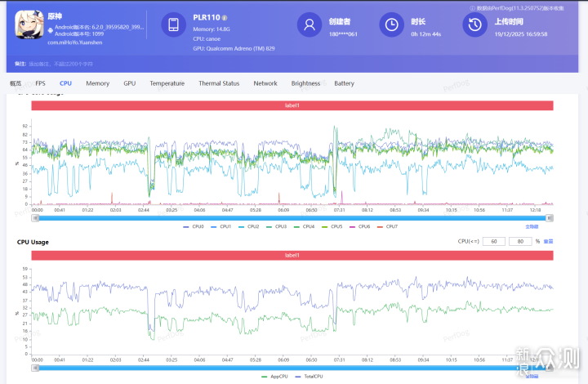
Task: Click the info icon beside PerfDog version note
Action: (472, 8)
